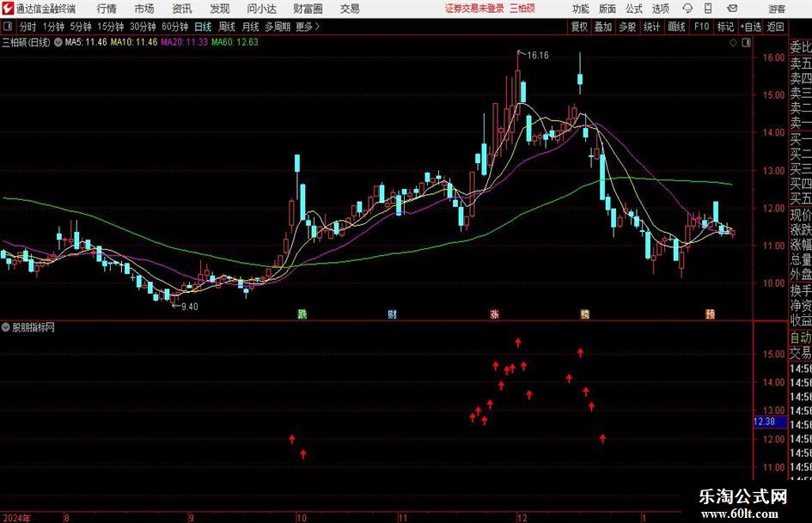
Task: Open the 市场 menu
Action: (144, 9)
